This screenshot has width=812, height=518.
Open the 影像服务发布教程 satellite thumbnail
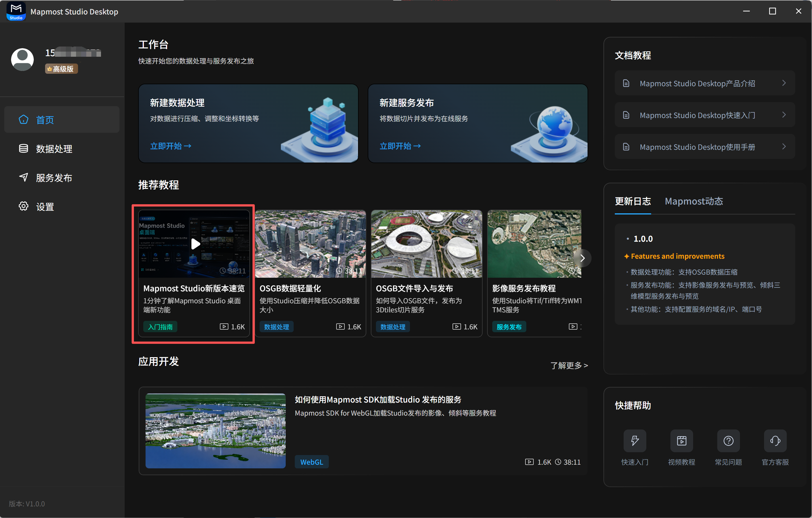pyautogui.click(x=535, y=244)
